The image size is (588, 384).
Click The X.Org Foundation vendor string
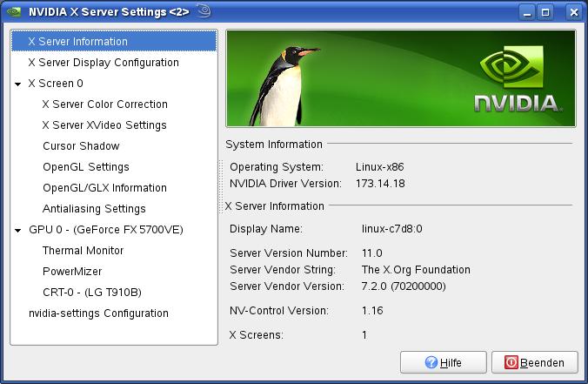(416, 270)
